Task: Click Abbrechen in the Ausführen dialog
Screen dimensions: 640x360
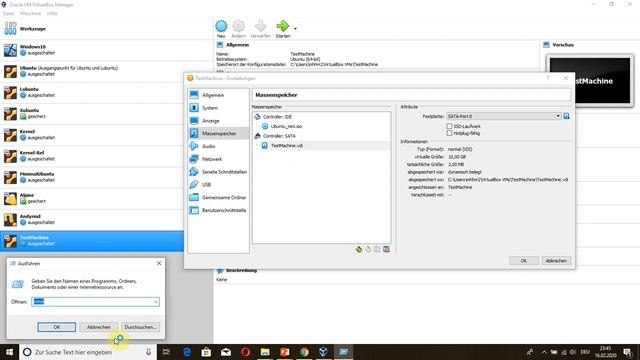Action: click(x=98, y=327)
